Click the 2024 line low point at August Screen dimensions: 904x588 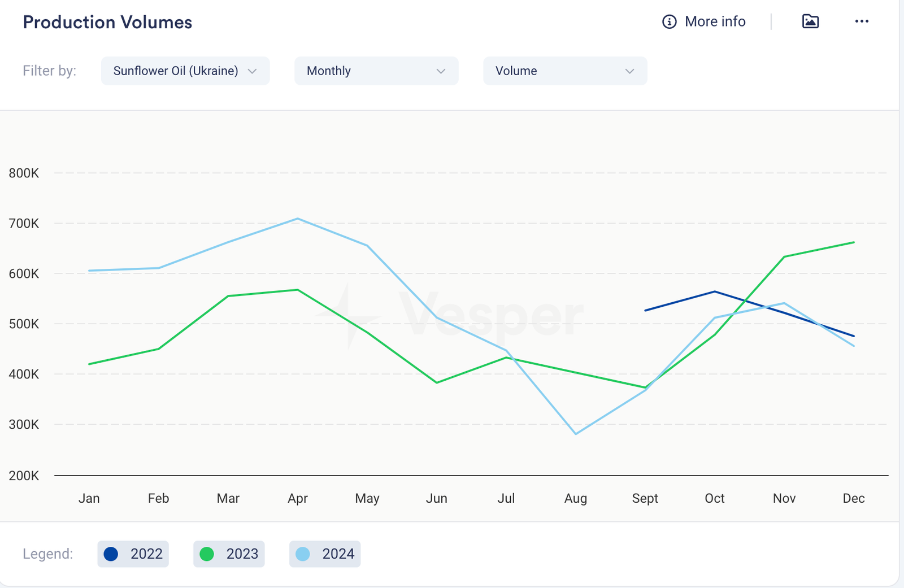pyautogui.click(x=576, y=434)
